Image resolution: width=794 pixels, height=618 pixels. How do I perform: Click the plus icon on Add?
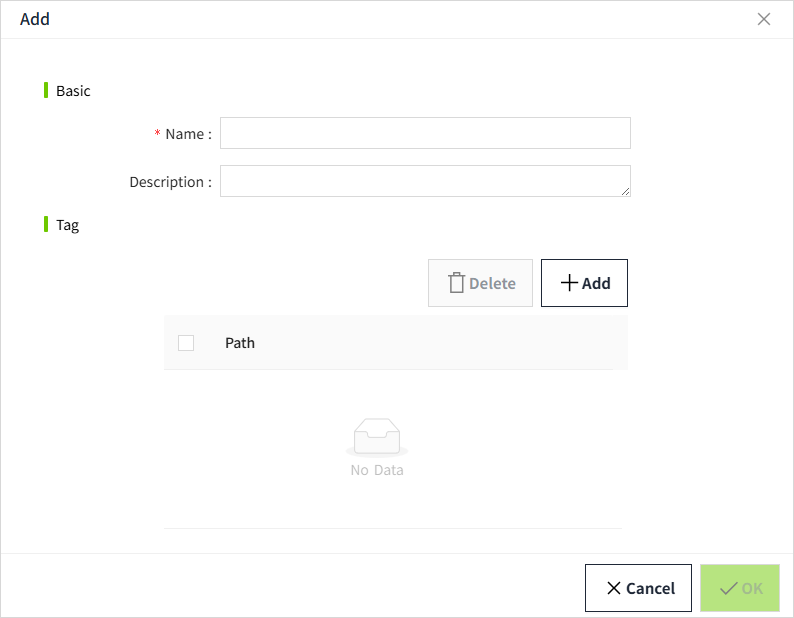pos(569,283)
